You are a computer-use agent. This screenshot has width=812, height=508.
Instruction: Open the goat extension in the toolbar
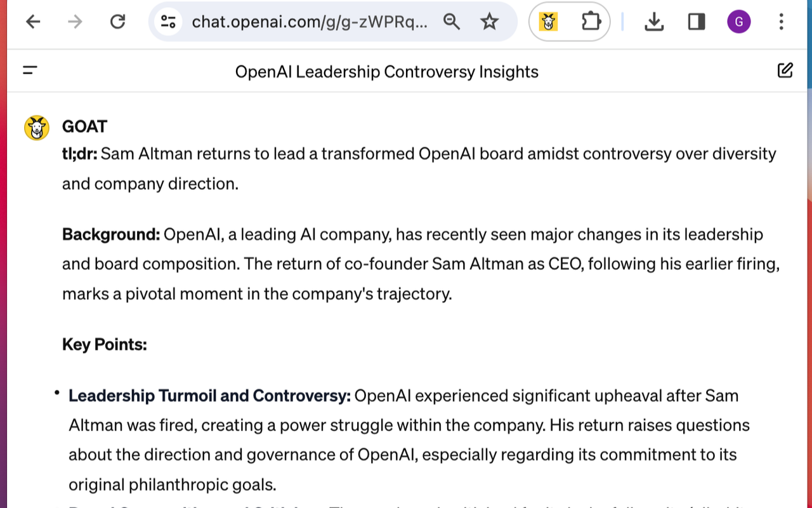548,22
